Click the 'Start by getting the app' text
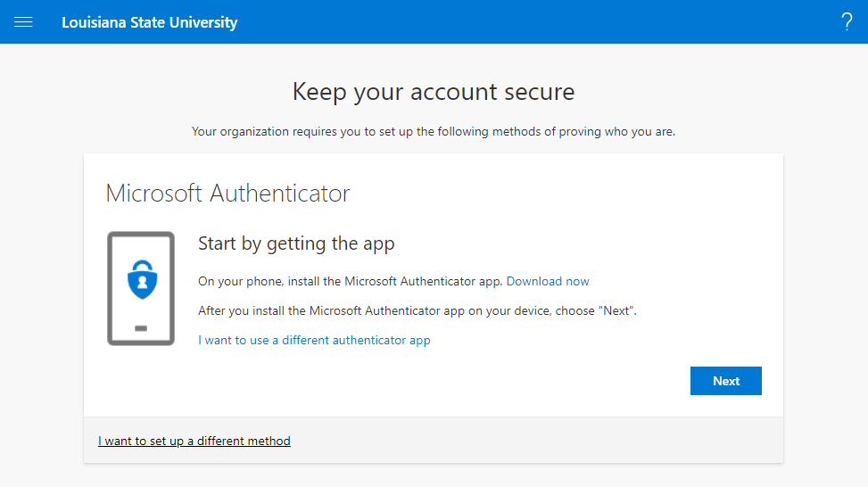The image size is (868, 487). 296,243
